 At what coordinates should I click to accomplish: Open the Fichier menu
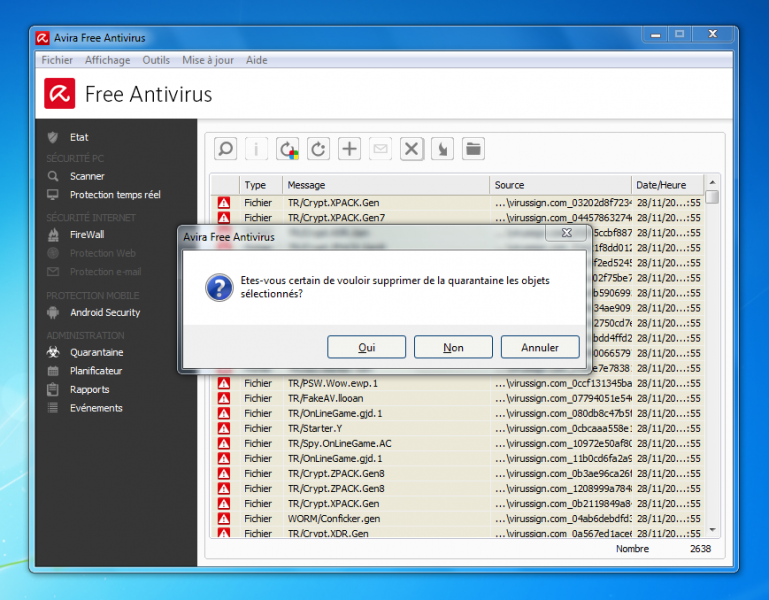click(x=57, y=60)
